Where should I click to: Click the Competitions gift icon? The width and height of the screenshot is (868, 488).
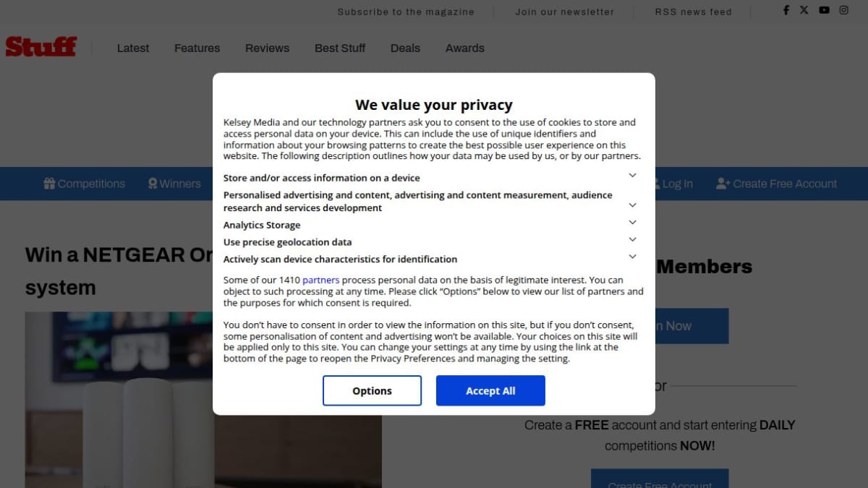[x=49, y=184]
